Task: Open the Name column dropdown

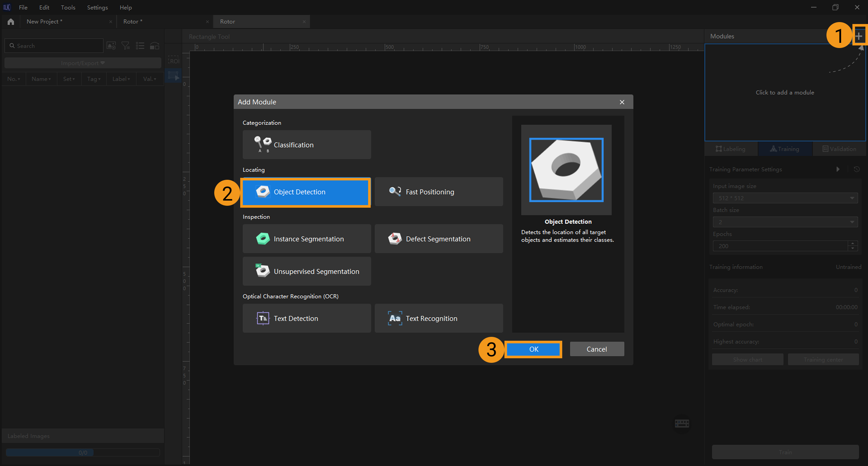Action: coord(41,79)
